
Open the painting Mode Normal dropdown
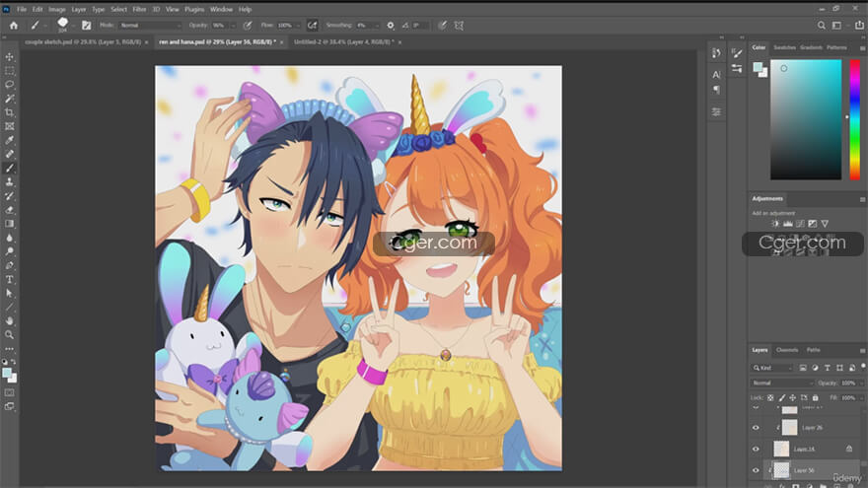[150, 26]
